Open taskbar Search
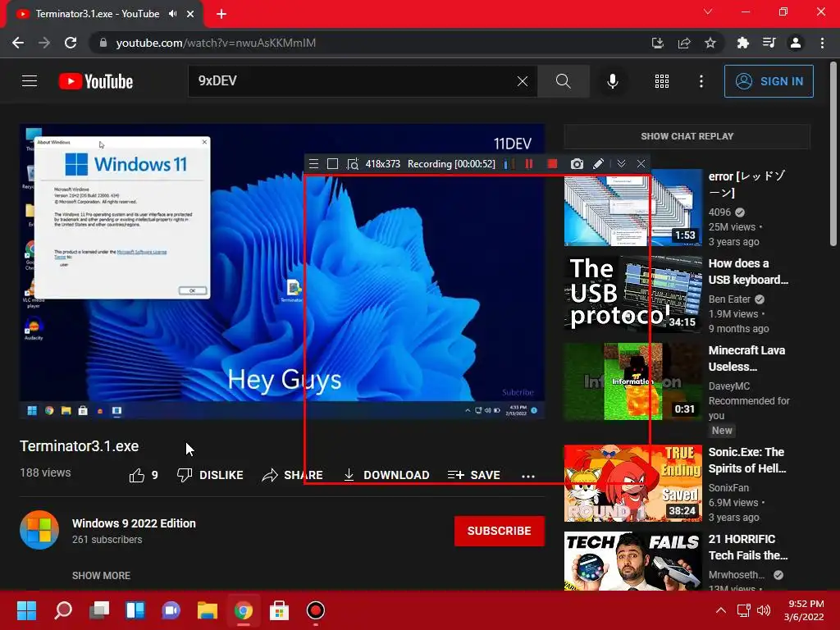The height and width of the screenshot is (630, 840). [63, 610]
